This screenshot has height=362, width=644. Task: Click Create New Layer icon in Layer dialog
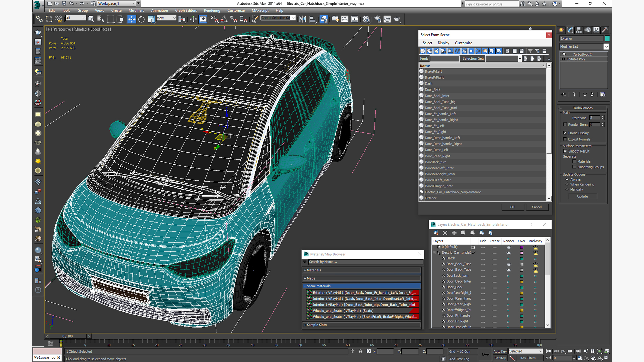(x=436, y=233)
